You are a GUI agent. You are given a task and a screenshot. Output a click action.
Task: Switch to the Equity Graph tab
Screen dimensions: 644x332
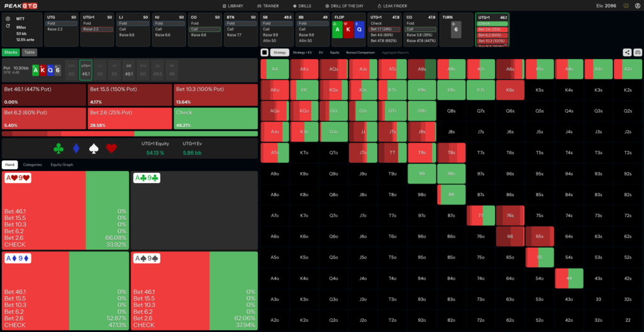(62, 165)
